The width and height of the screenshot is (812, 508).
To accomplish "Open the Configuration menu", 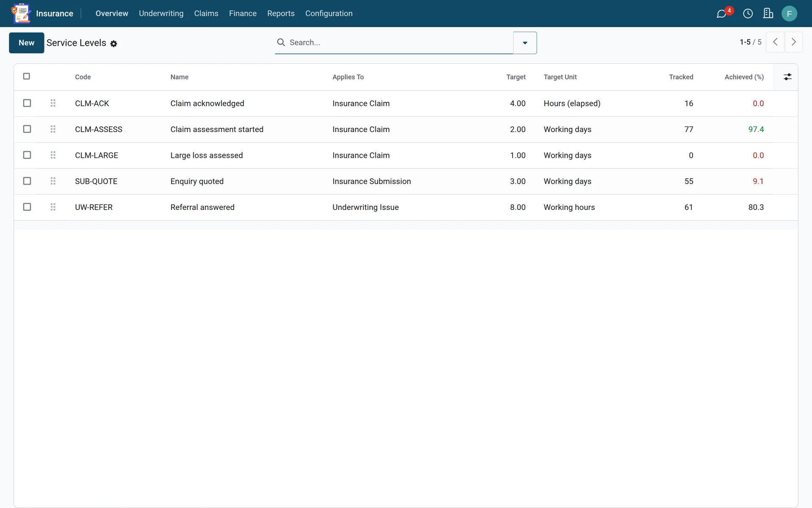I will [x=329, y=14].
